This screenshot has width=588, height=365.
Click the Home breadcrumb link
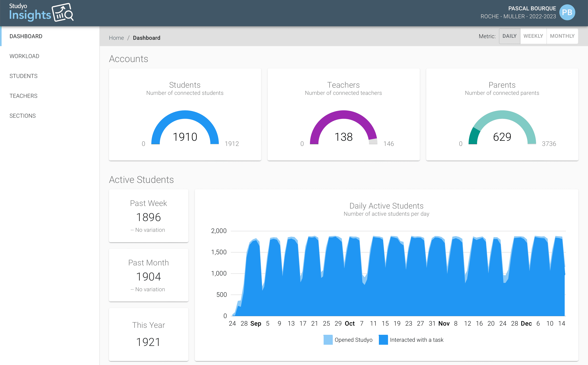coord(116,38)
